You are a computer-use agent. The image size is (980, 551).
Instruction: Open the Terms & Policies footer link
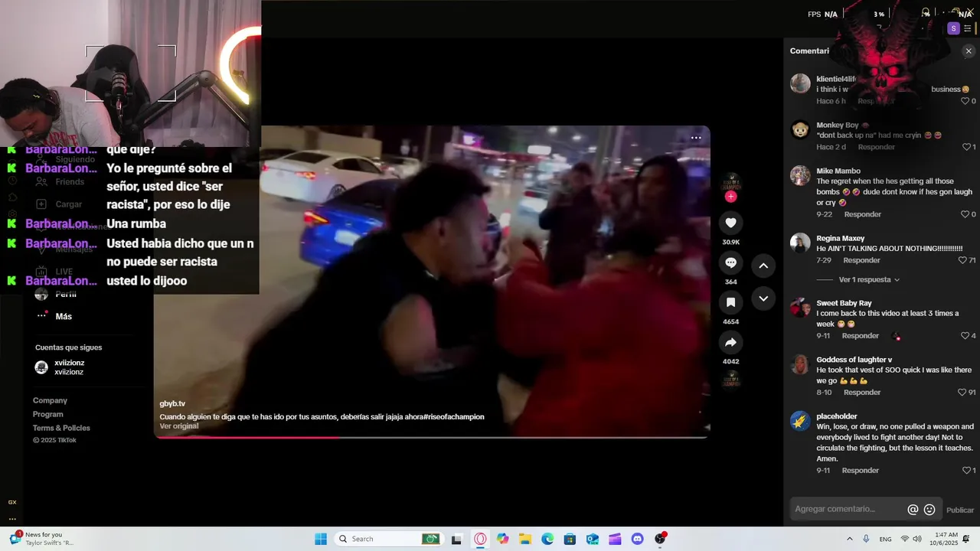point(61,428)
